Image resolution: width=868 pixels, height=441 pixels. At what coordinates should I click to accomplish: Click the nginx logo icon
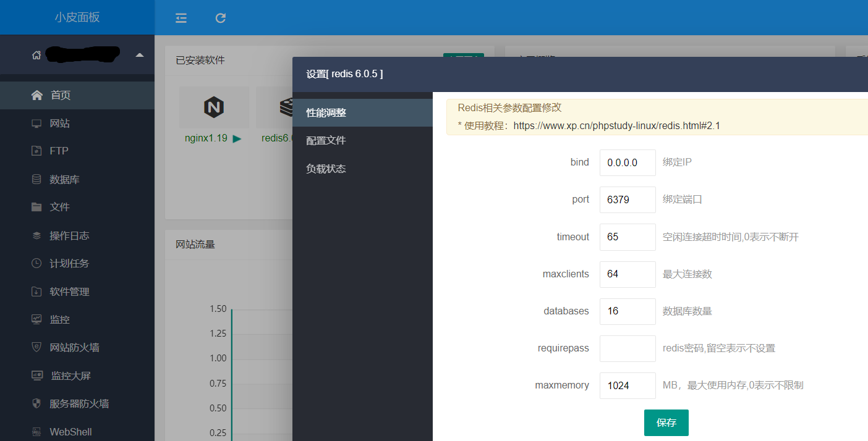[x=213, y=107]
